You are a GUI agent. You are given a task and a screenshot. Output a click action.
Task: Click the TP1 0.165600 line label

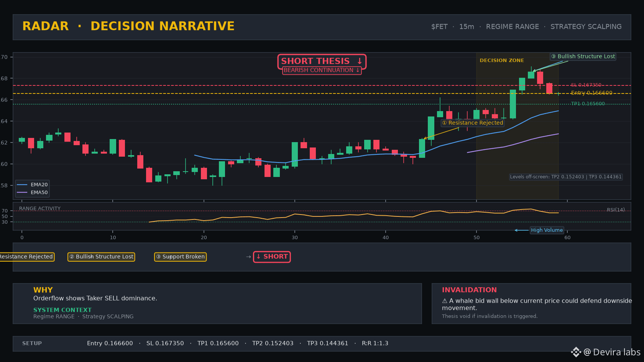click(x=588, y=103)
